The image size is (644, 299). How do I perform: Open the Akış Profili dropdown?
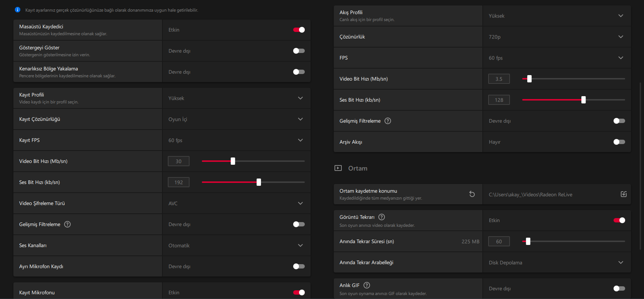(557, 16)
